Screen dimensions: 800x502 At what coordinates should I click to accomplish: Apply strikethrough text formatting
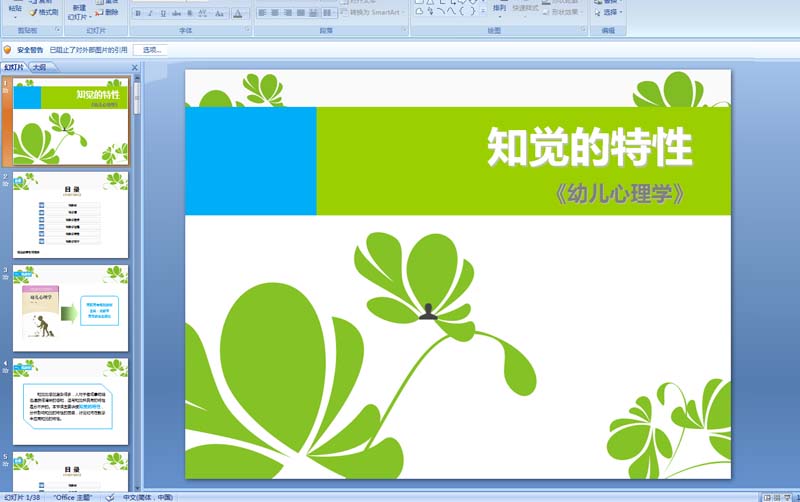pos(176,14)
